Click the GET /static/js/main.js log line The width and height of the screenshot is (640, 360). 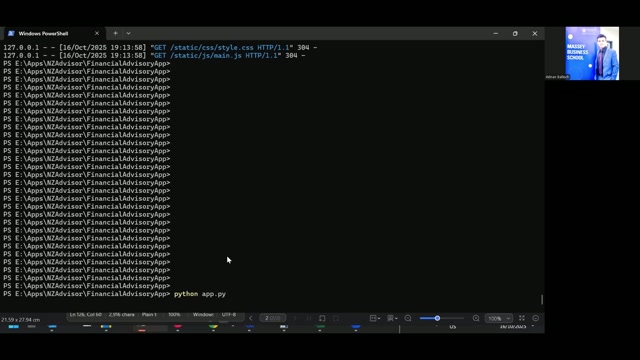[154, 56]
